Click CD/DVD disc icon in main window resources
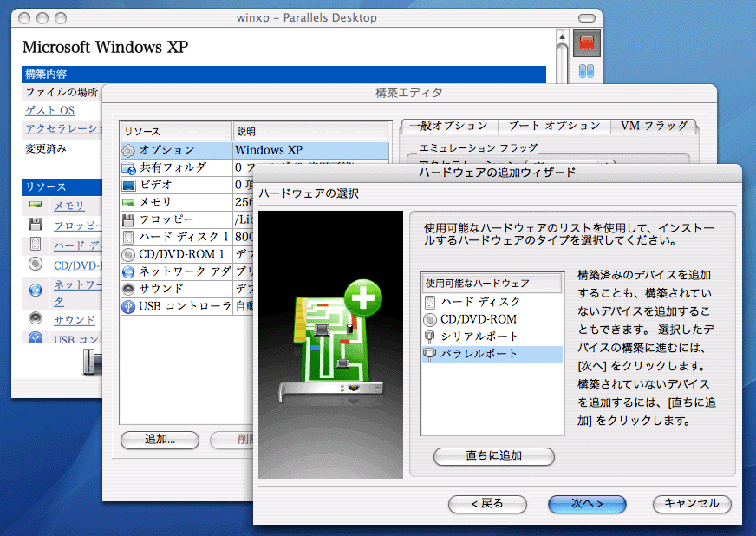Image resolution: width=756 pixels, height=536 pixels. [x=36, y=264]
